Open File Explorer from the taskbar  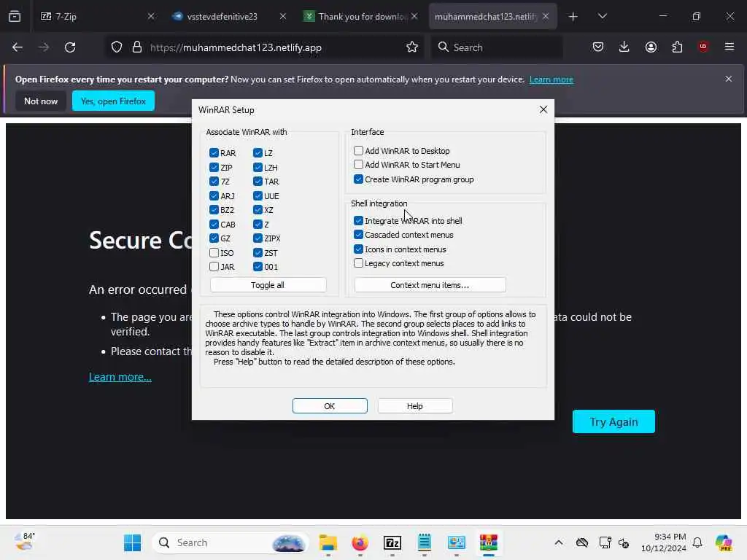[x=328, y=542]
